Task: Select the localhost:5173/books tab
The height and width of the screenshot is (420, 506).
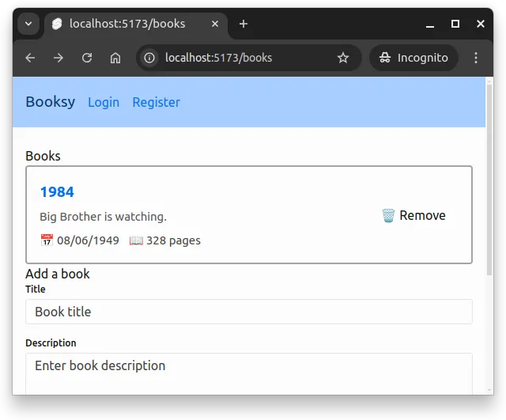Action: pos(126,24)
